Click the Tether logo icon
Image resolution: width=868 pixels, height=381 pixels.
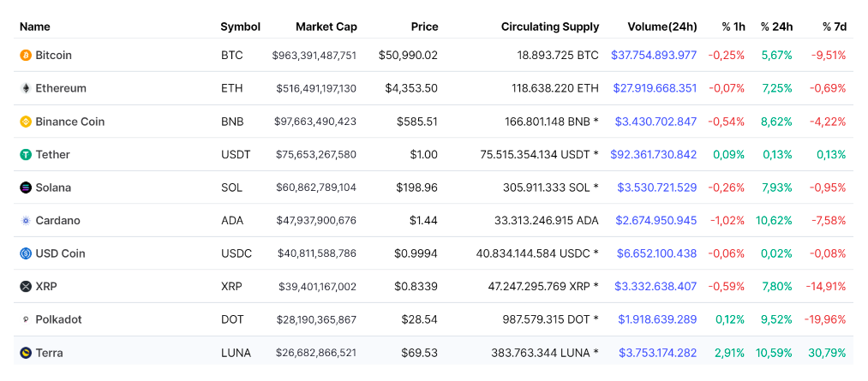click(26, 155)
